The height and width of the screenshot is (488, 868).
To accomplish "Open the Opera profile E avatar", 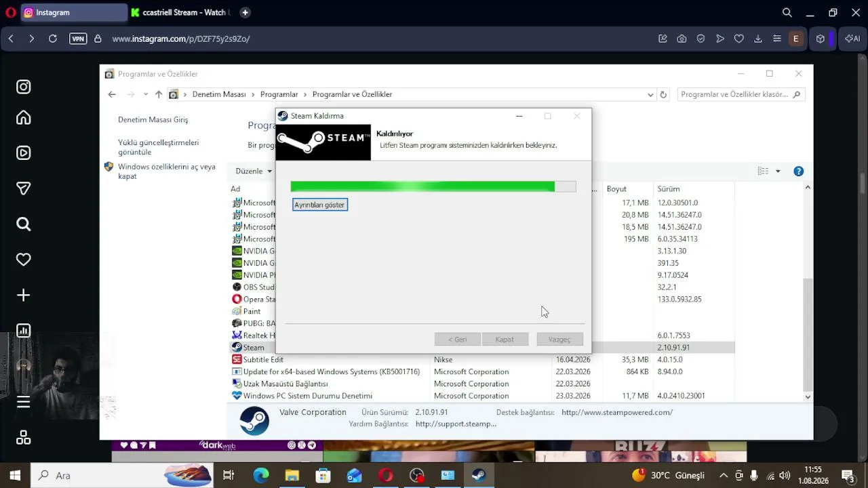I will pyautogui.click(x=796, y=39).
